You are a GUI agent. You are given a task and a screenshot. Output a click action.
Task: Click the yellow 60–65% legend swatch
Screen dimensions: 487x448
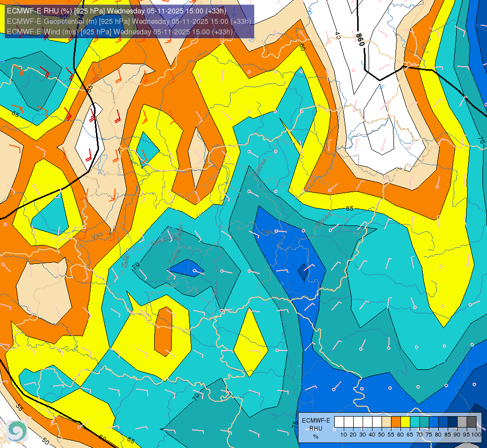pyautogui.click(x=405, y=422)
